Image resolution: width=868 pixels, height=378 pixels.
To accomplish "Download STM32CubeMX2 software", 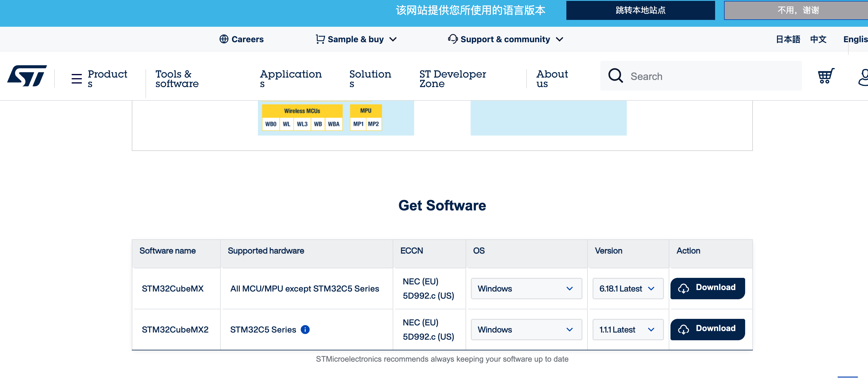I will tap(707, 329).
